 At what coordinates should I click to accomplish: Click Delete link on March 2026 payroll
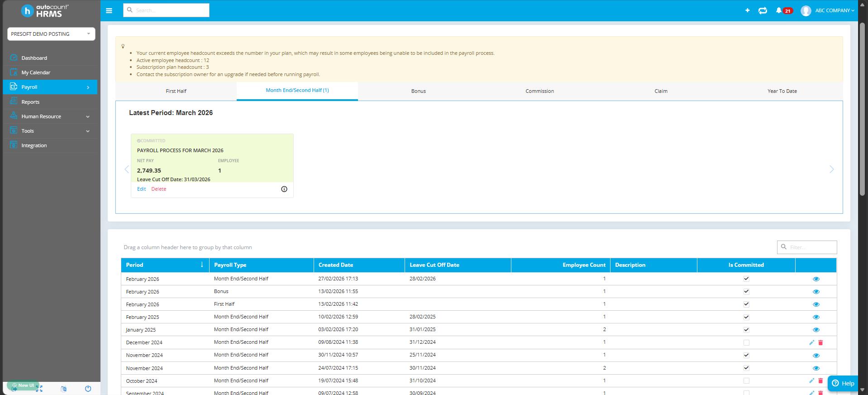point(159,189)
